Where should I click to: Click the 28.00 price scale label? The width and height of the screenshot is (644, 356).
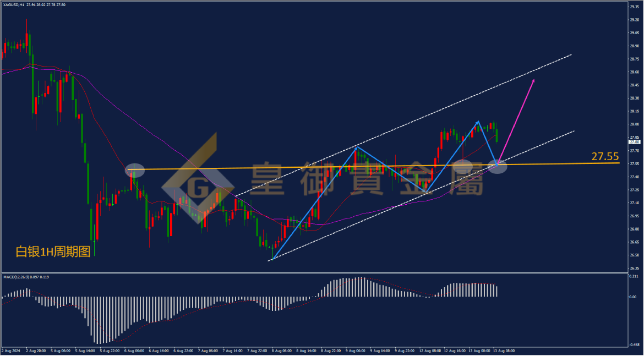tap(635, 124)
